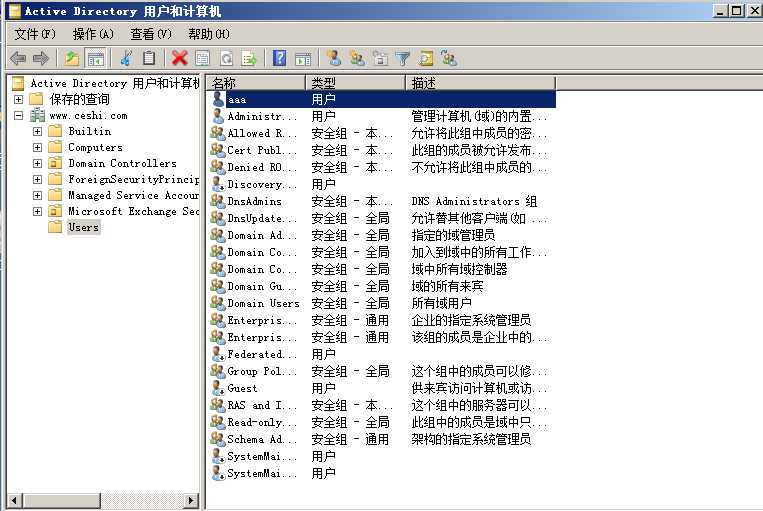Viewport: 763px width, 511px height.
Task: Click the Forward arrow in the toolbar
Action: (41, 59)
